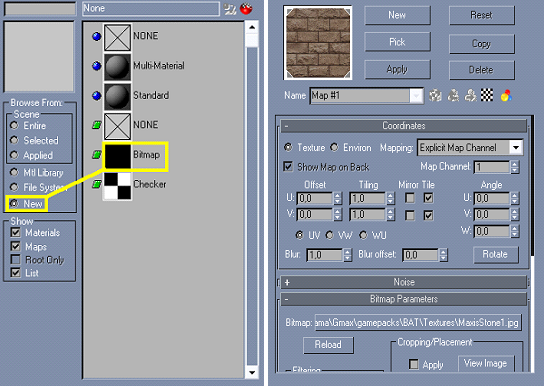This screenshot has height=386, width=544.
Task: Expand the Noise rollout
Action: pos(404,282)
